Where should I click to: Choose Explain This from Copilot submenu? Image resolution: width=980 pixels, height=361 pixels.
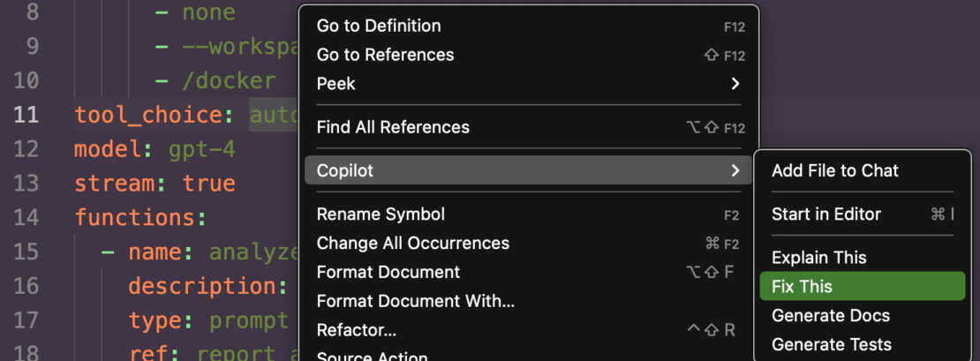pyautogui.click(x=819, y=258)
